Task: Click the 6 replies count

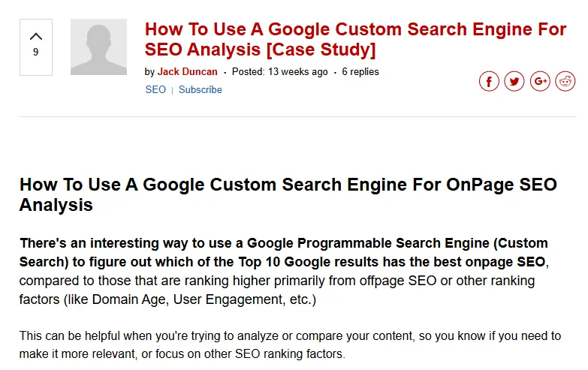Action: (360, 72)
